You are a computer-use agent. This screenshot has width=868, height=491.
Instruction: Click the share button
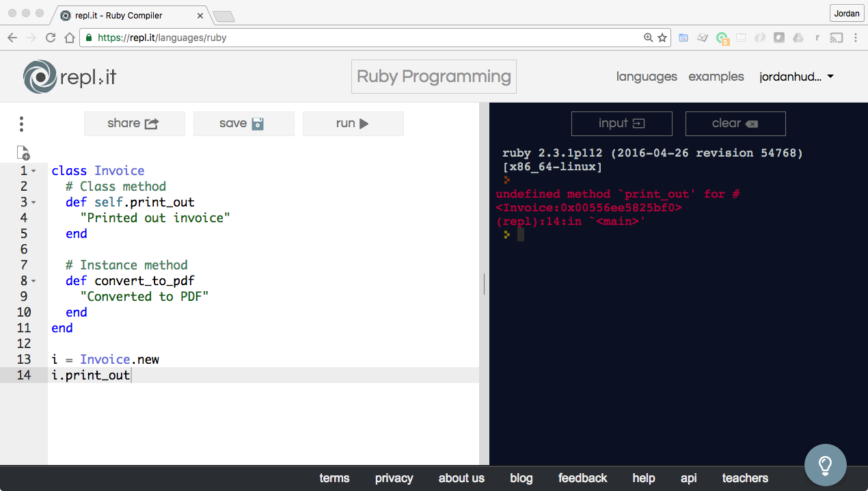[x=135, y=124]
